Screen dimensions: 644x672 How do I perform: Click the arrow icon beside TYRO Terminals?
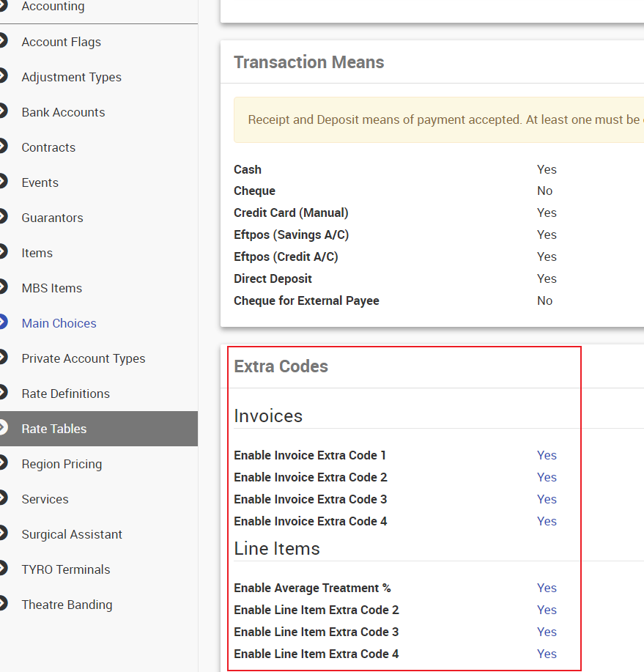(3, 569)
